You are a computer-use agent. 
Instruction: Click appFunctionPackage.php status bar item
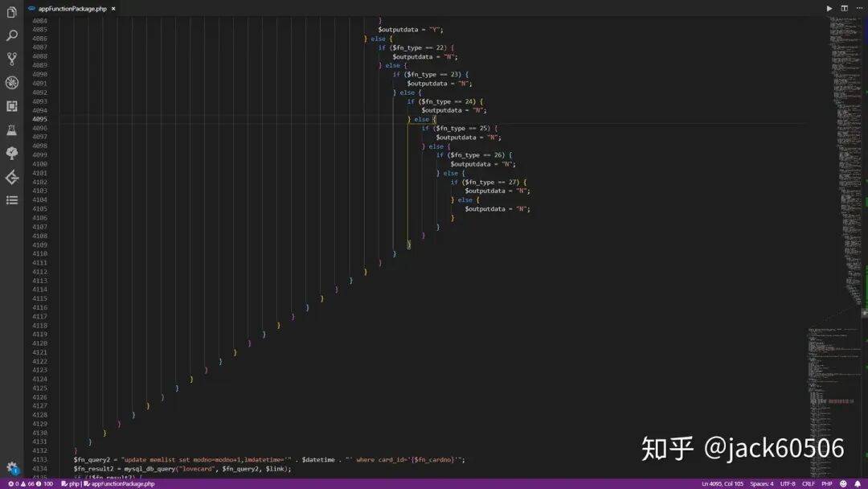click(x=119, y=484)
